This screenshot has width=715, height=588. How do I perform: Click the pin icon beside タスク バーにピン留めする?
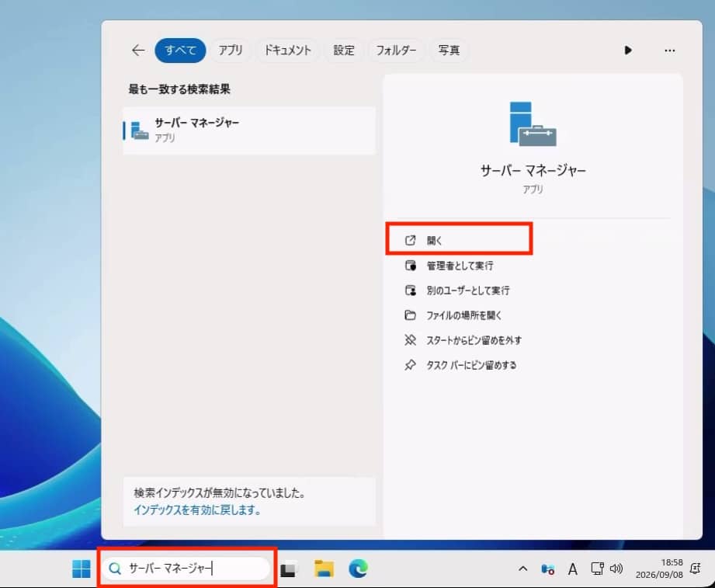click(411, 365)
